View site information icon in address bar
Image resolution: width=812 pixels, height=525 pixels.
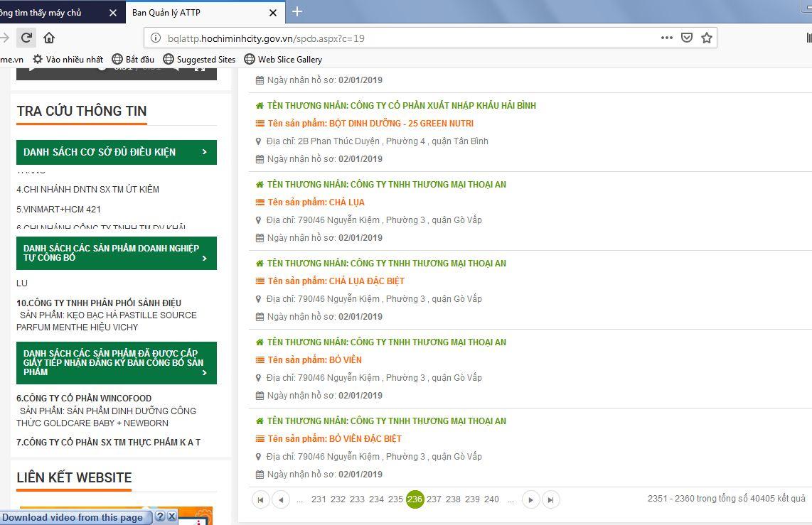tap(155, 38)
